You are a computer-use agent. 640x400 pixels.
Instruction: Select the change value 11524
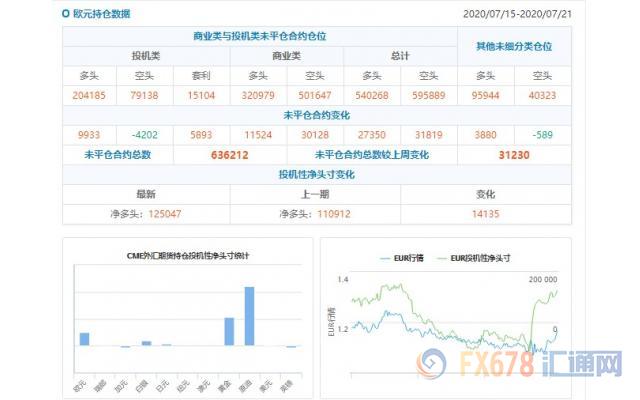pyautogui.click(x=258, y=135)
